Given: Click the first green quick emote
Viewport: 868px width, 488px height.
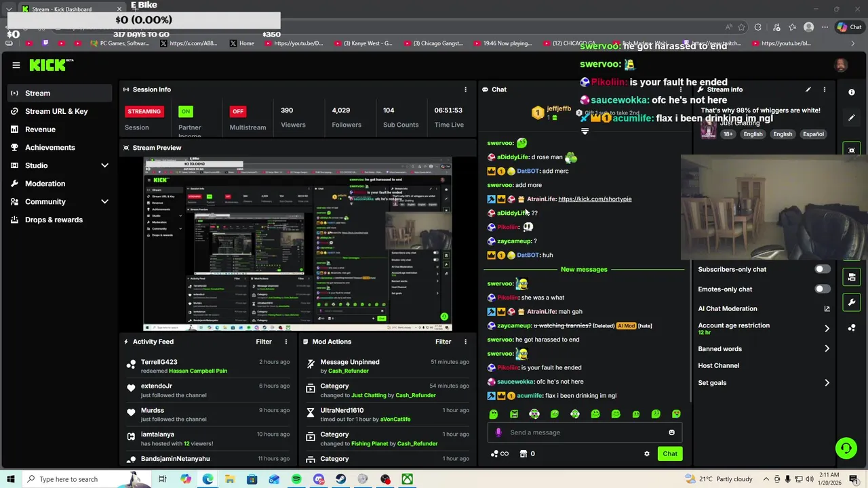Looking at the screenshot, I should click(x=494, y=414).
